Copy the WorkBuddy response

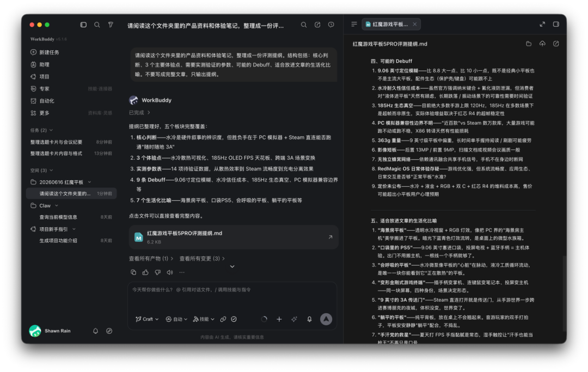tap(133, 272)
